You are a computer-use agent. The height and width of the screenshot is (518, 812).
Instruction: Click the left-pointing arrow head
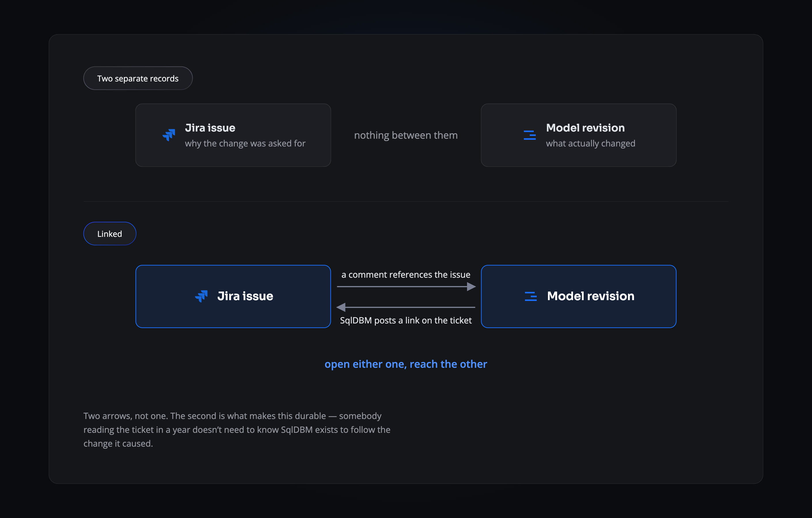click(x=341, y=307)
